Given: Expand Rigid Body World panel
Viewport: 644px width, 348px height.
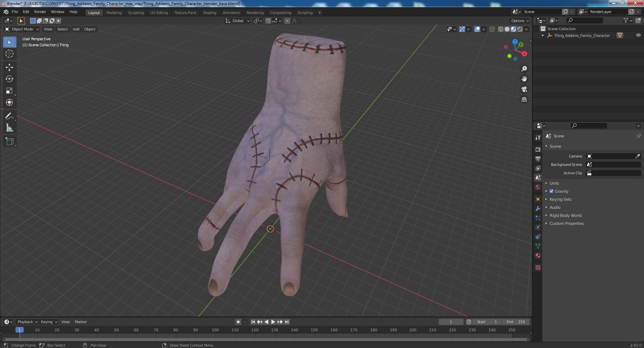Looking at the screenshot, I should (x=565, y=215).
